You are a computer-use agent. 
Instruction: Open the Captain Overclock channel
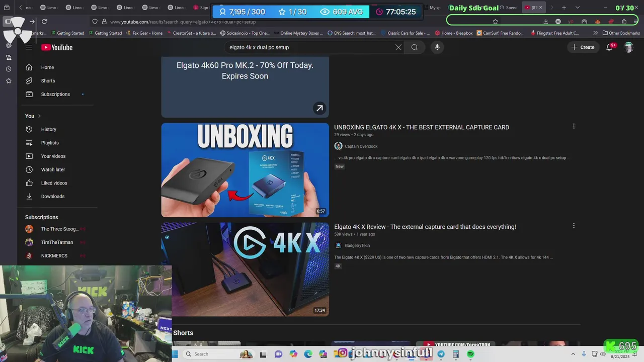(x=361, y=146)
